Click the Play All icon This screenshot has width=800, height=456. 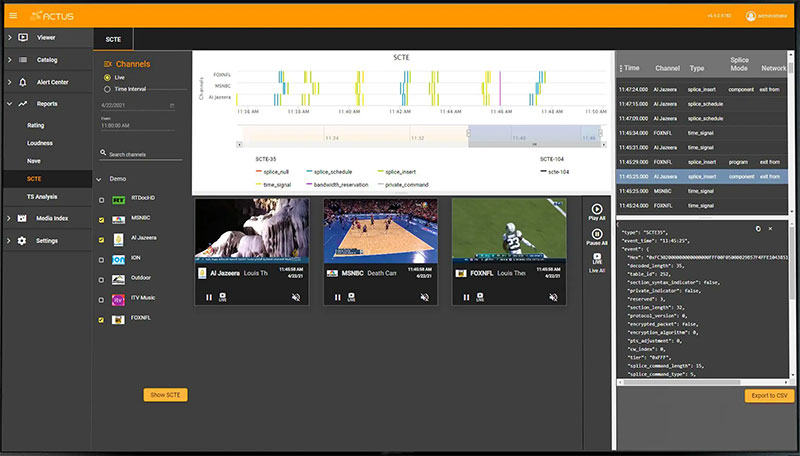tap(597, 209)
